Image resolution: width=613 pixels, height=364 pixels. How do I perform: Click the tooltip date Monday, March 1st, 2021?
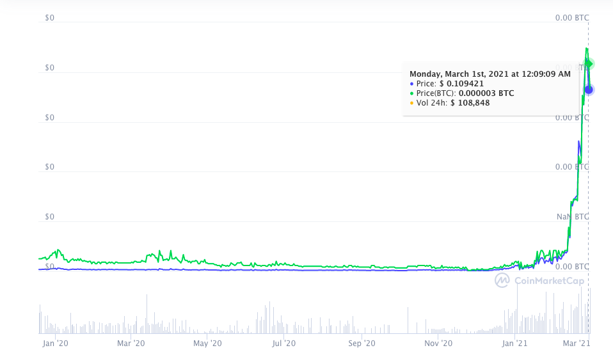click(x=490, y=74)
